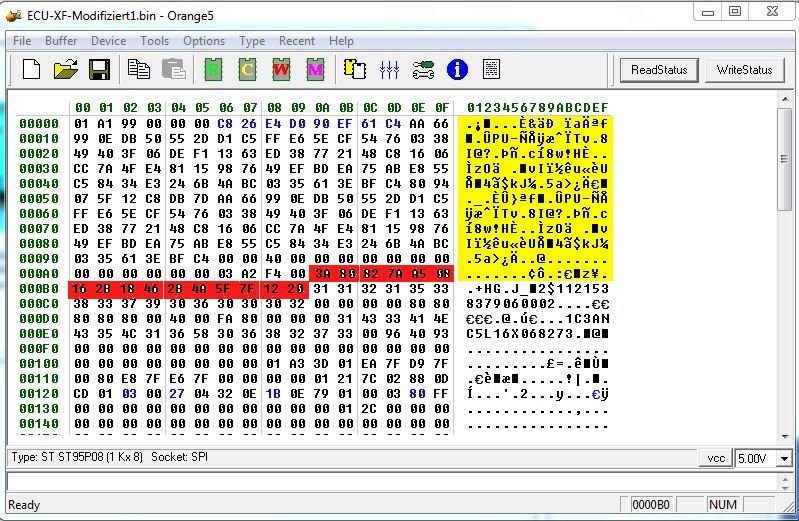Viewport: 799px width, 521px height.
Task: Open the blue info icon
Action: point(458,69)
